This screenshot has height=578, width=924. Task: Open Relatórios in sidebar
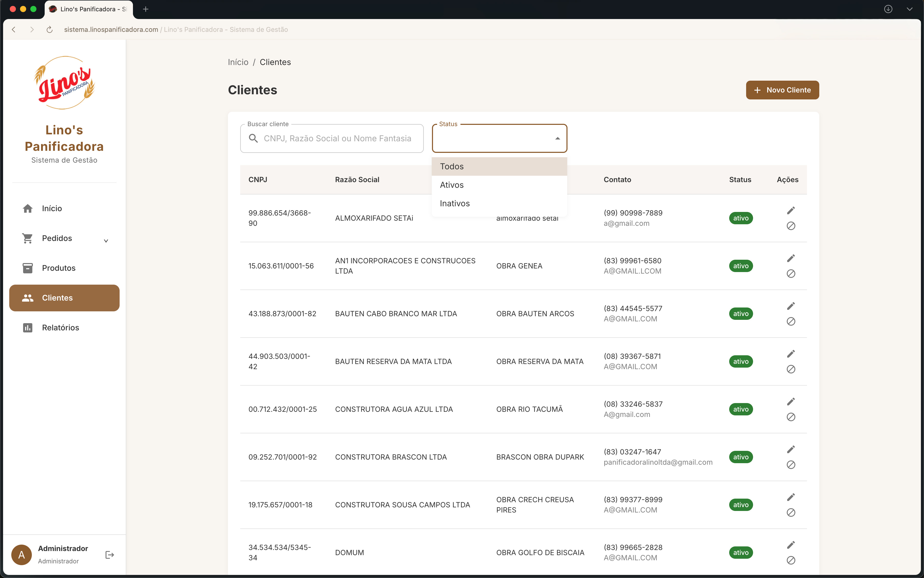point(64,328)
